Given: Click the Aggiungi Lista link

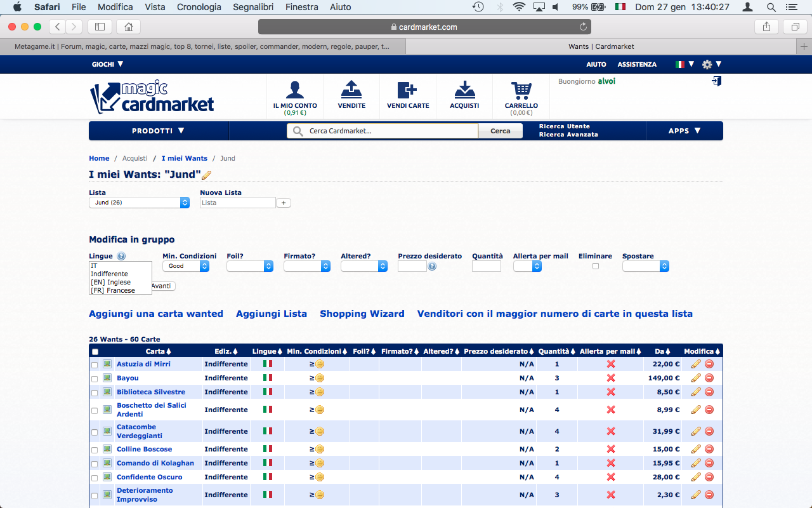Looking at the screenshot, I should click(272, 314).
